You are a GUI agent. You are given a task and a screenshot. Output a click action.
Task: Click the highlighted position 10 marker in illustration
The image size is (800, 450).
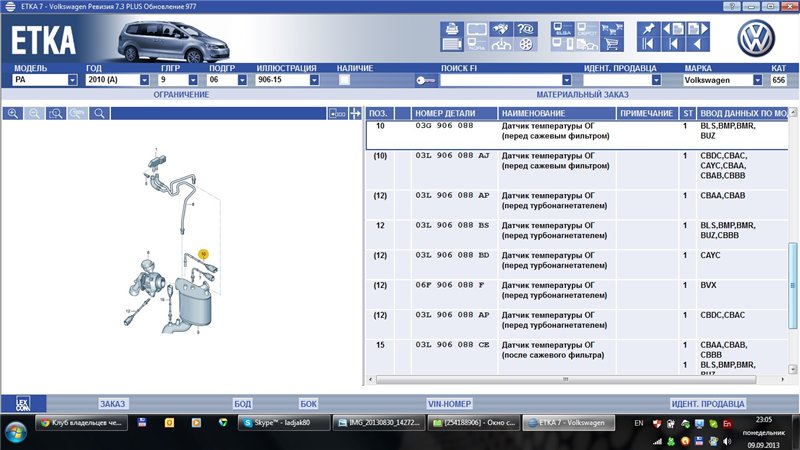tap(203, 254)
